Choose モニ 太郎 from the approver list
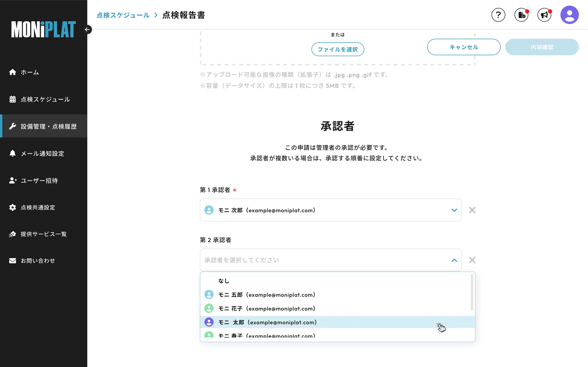This screenshot has width=588, height=367. click(338, 322)
